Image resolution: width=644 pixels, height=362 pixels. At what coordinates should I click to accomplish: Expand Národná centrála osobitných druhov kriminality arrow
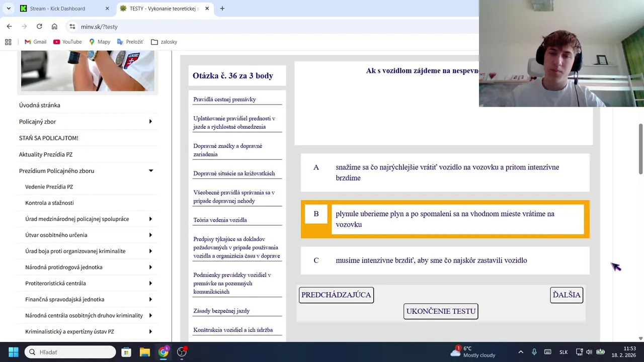point(150,316)
